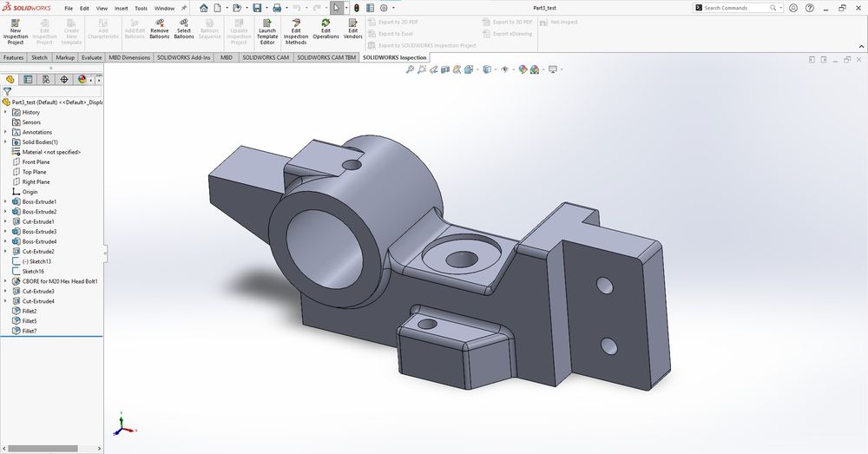Click the Rebuild traffic light icon
Screen dimensions: 868x454
click(357, 8)
